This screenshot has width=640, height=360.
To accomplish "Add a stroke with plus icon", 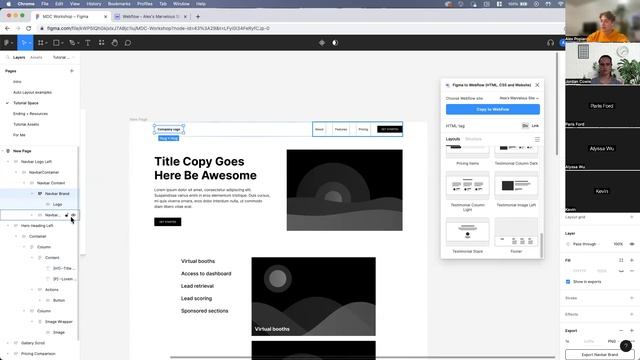I will coord(632,298).
